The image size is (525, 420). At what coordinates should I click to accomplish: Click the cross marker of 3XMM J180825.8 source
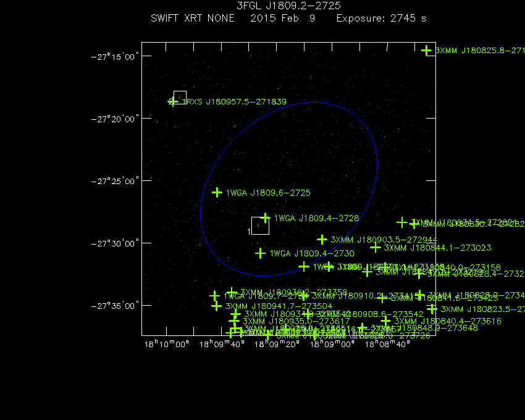click(x=426, y=51)
